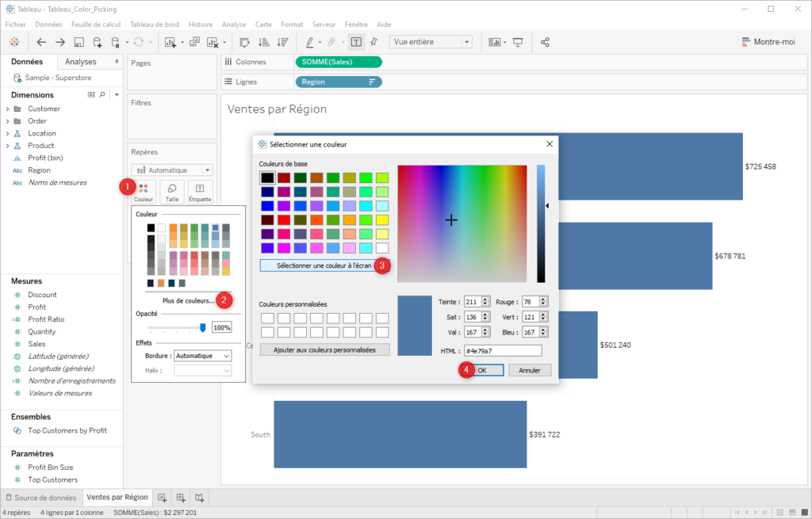This screenshot has width=812, height=519.
Task: Click the search icon in Dimensions header
Action: (x=102, y=95)
